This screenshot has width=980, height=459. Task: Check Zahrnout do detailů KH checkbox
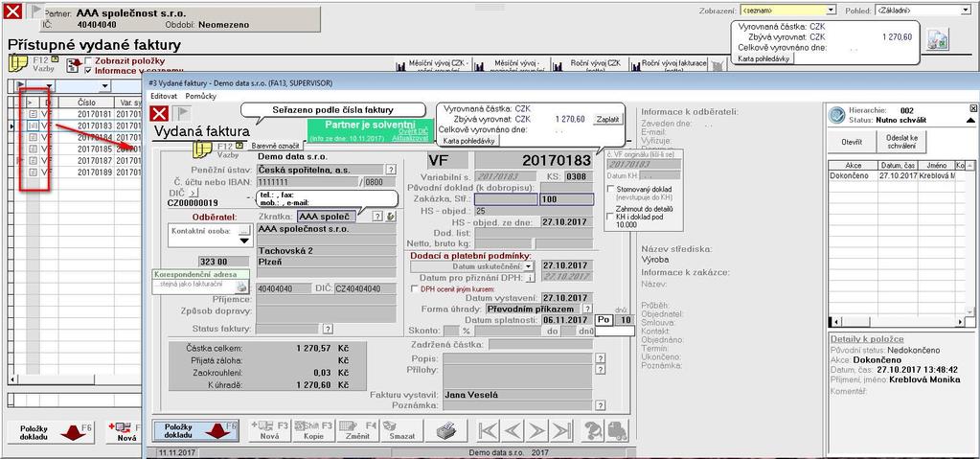click(x=610, y=217)
